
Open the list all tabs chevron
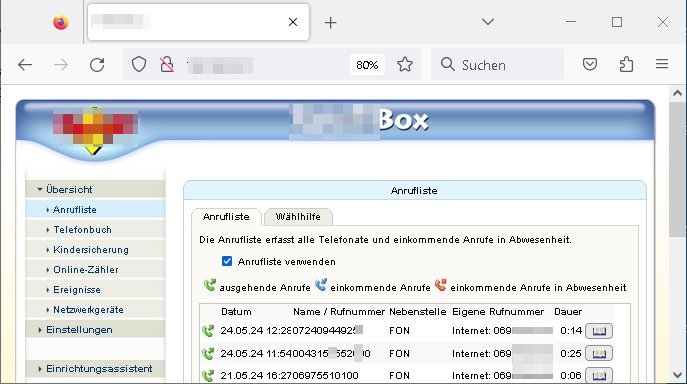pyautogui.click(x=488, y=21)
